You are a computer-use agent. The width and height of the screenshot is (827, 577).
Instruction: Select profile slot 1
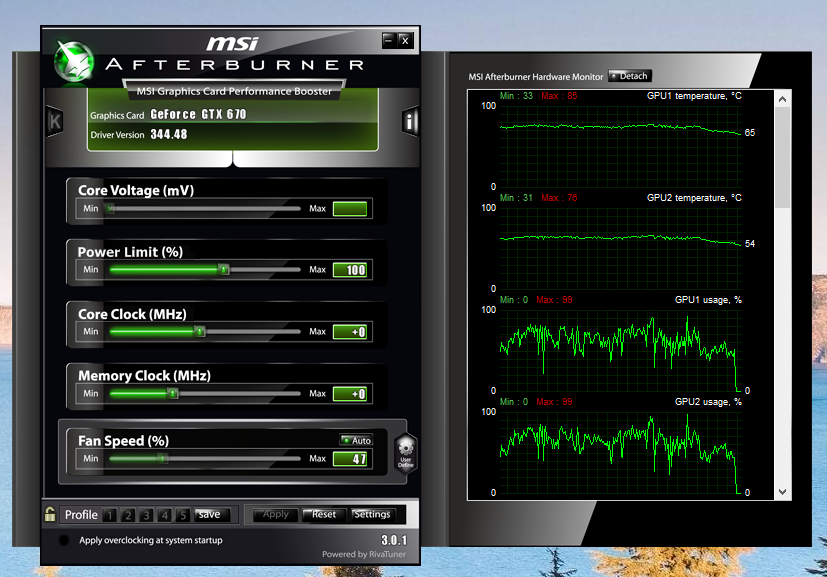click(110, 515)
